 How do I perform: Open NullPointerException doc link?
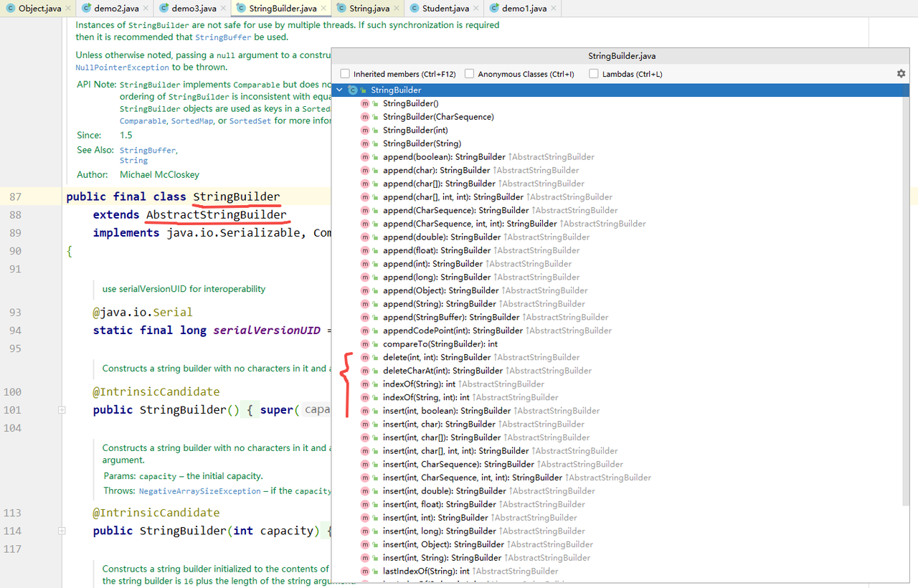(x=123, y=67)
